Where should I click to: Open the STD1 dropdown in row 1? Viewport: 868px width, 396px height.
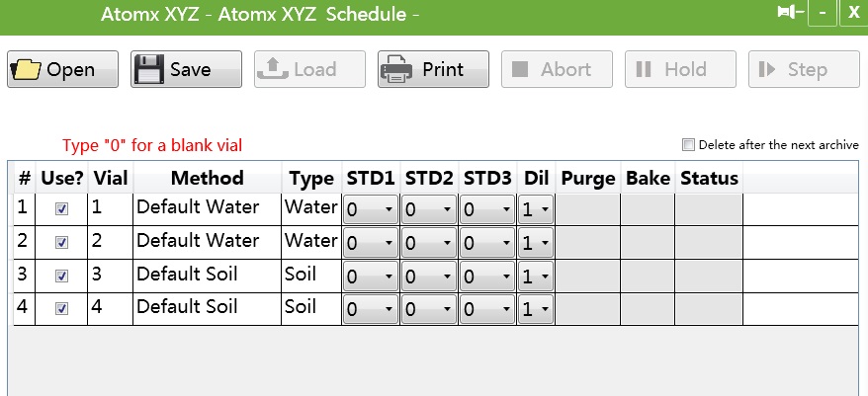click(x=371, y=210)
